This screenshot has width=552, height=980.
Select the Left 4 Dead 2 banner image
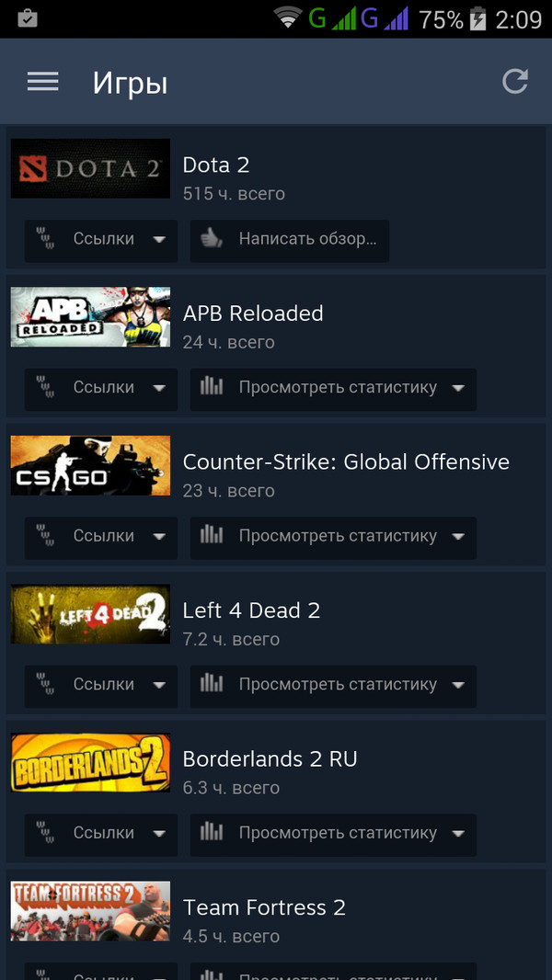pos(90,614)
